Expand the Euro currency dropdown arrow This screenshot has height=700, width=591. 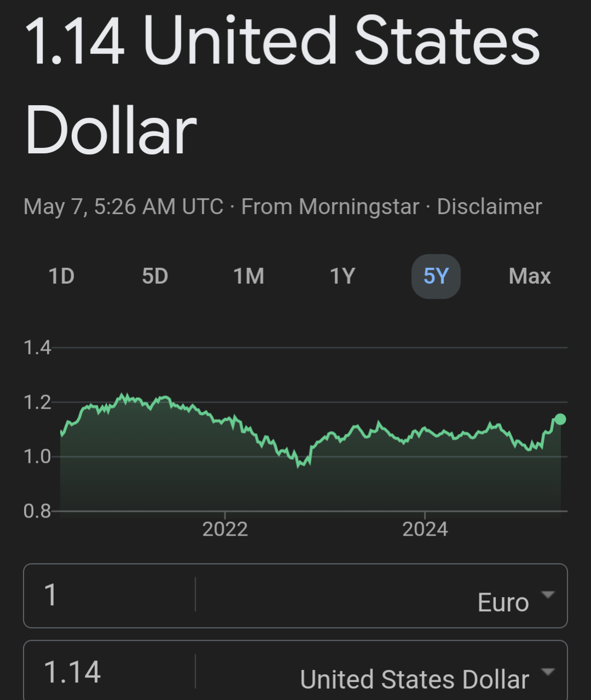(x=547, y=595)
